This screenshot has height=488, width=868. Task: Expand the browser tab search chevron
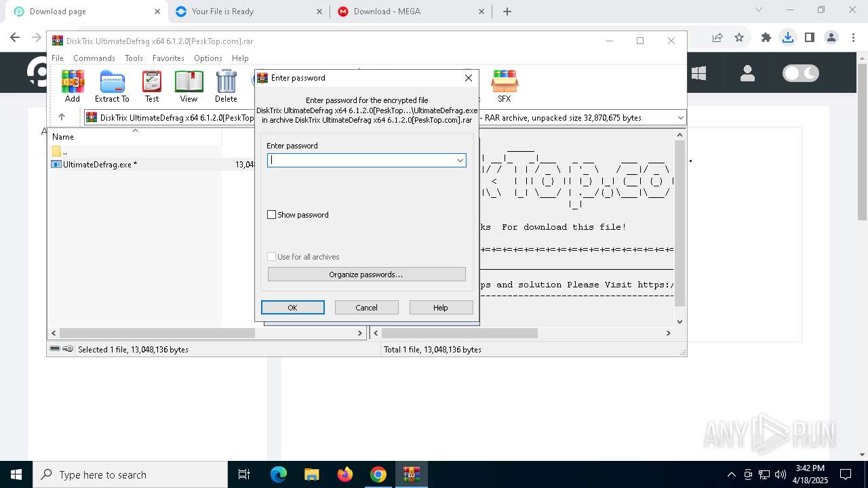pyautogui.click(x=759, y=10)
